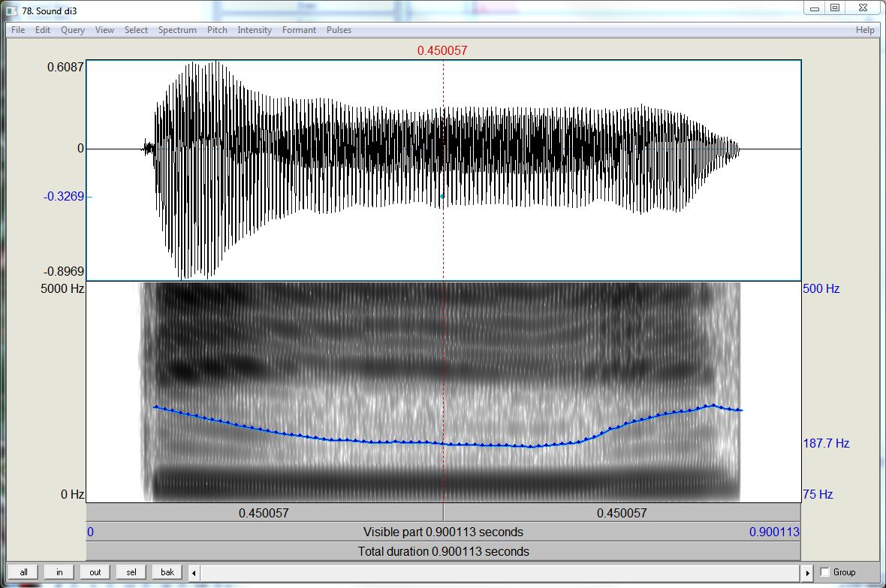The height and width of the screenshot is (588, 886).
Task: Open the Query menu
Action: click(x=72, y=30)
